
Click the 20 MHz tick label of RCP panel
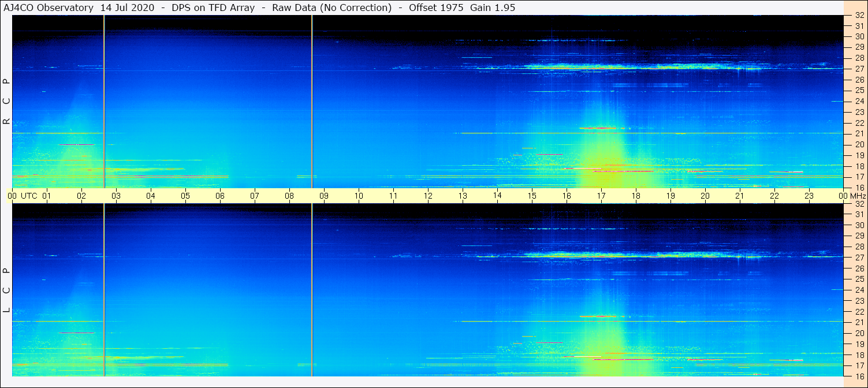point(859,144)
